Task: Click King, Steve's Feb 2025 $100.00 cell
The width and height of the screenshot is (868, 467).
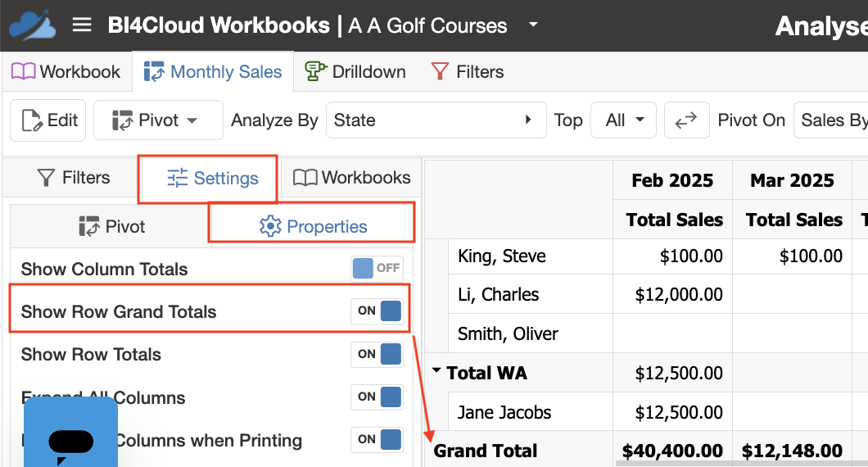Action: coord(672,256)
